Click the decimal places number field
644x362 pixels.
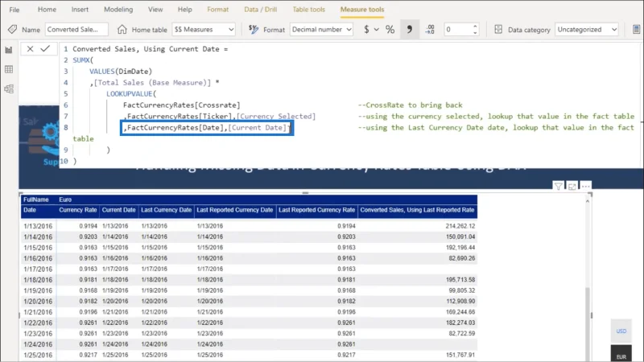point(458,30)
